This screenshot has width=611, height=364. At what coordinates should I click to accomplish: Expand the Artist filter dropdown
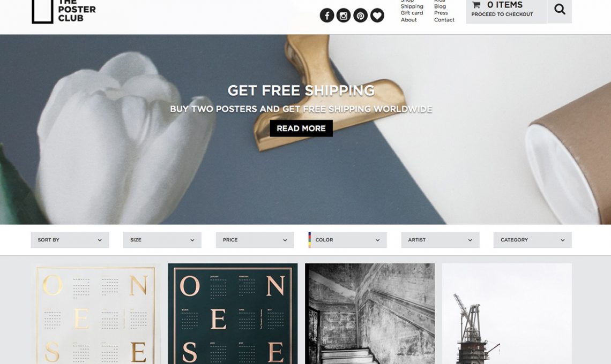pos(441,240)
